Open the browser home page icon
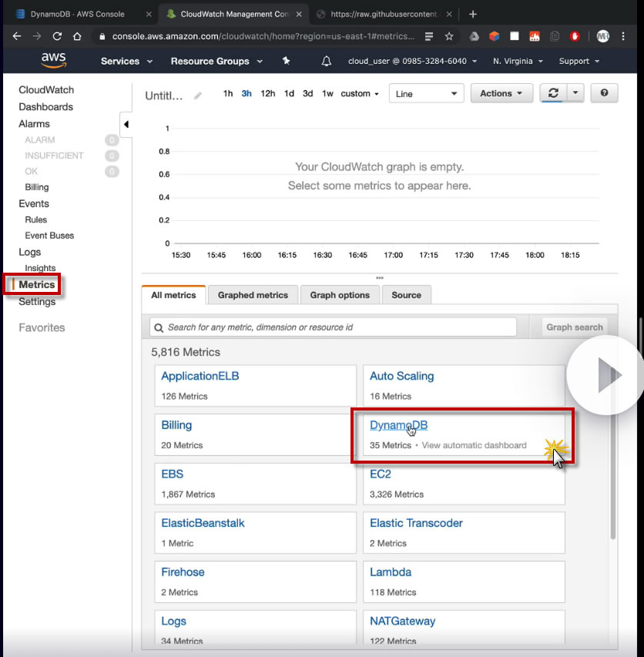This screenshot has height=657, width=644. point(77,36)
